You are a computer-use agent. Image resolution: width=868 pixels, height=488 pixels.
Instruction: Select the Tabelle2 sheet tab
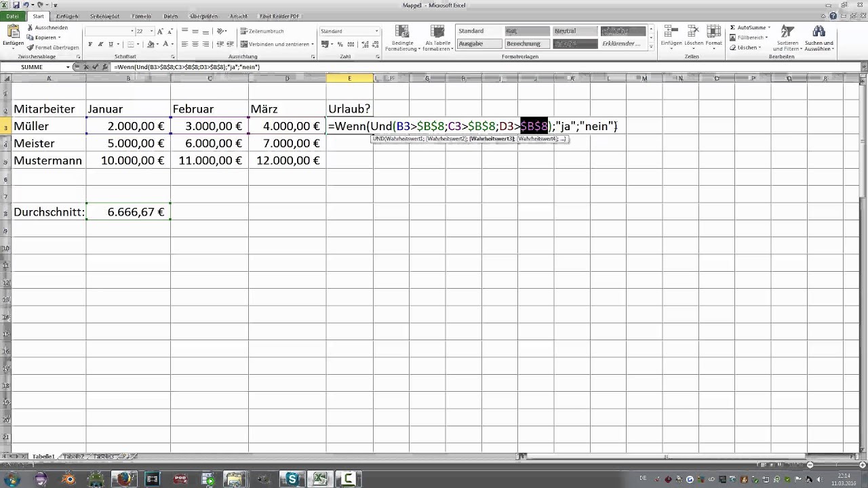(74, 457)
